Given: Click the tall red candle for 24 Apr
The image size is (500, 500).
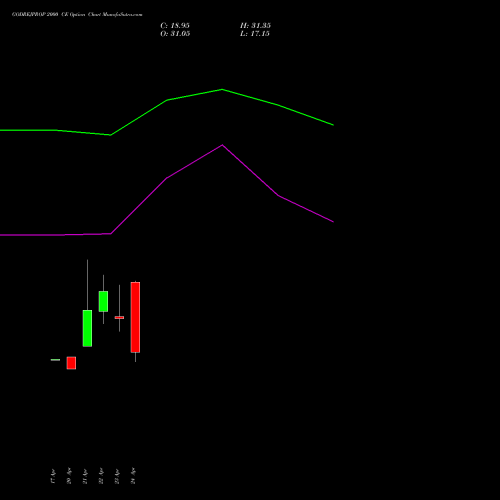Looking at the screenshot, I should (135, 317).
